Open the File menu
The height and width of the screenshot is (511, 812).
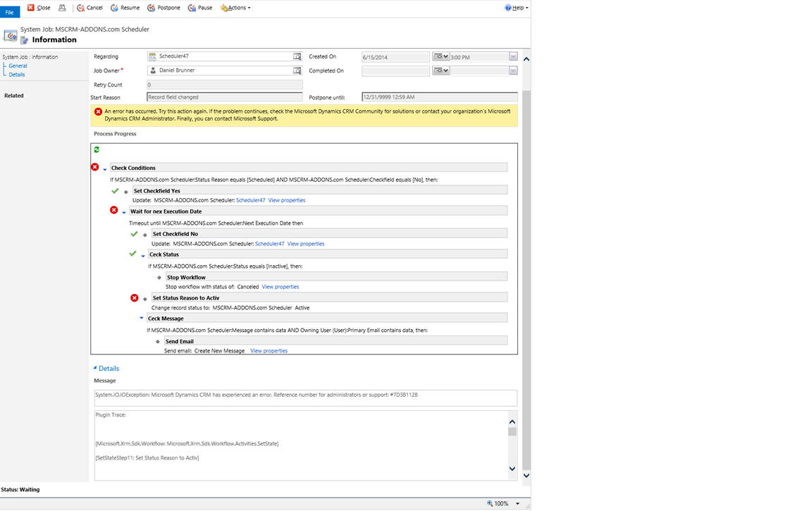[10, 12]
